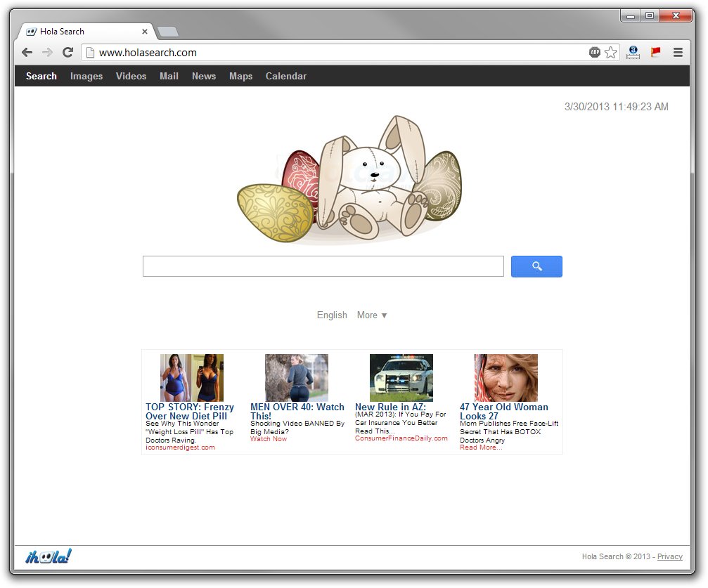Open Calendar in the nav bar
This screenshot has width=708, height=588.
click(286, 76)
